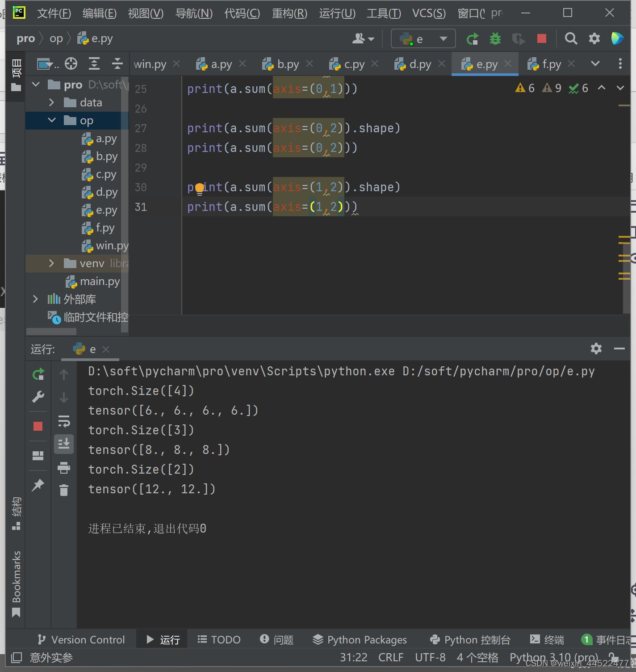Select f.py in the project tree
Viewport: 636px width, 672px height.
coord(99,228)
